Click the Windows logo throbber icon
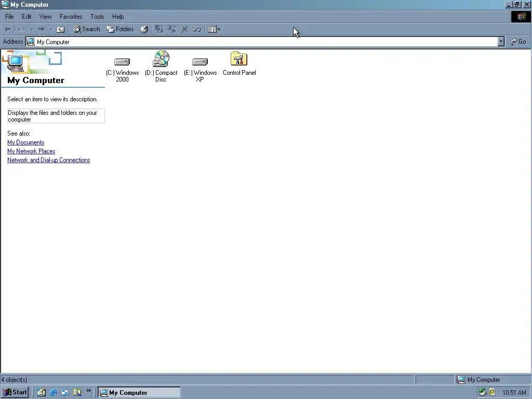 521,17
